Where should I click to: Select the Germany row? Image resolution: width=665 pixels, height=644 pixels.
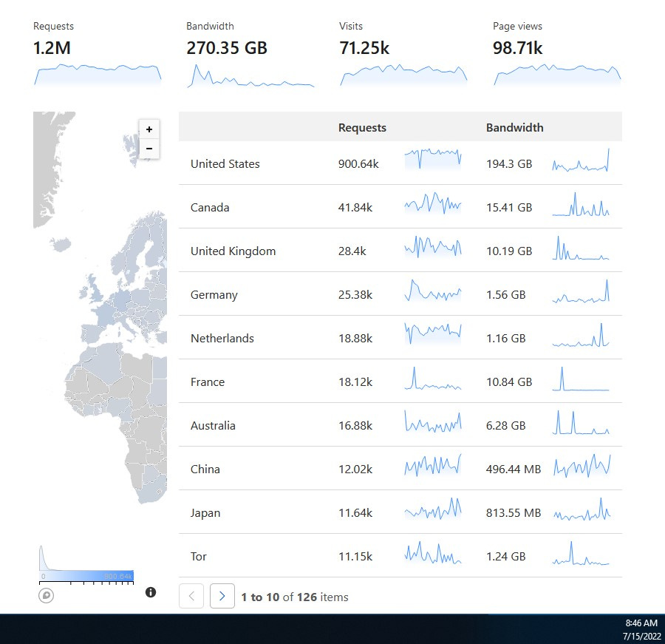coord(400,294)
